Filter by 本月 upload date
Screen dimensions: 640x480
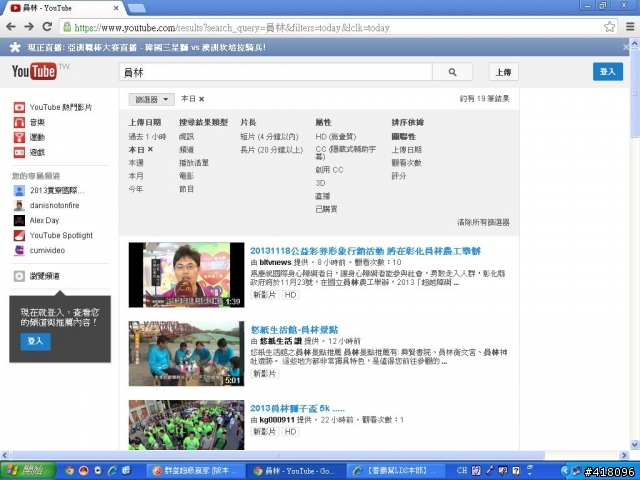136,176
